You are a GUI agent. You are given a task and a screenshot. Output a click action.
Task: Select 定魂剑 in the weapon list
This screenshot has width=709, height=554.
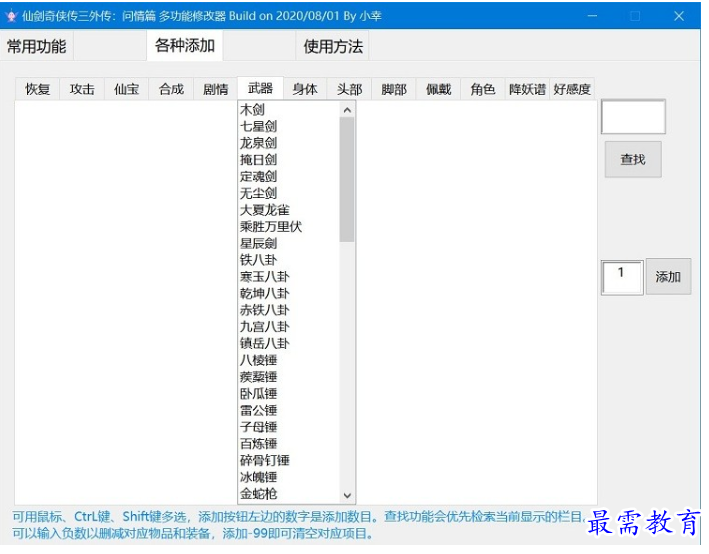(x=258, y=176)
